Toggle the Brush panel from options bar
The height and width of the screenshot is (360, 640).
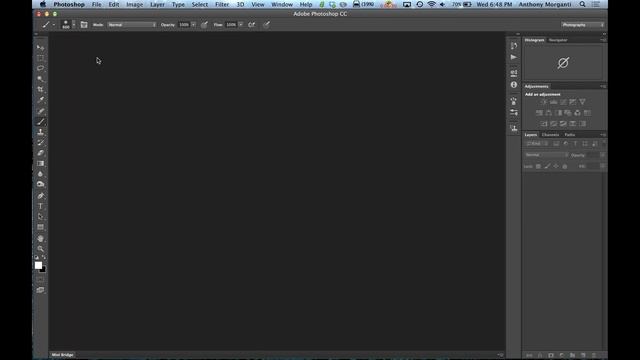[84, 25]
